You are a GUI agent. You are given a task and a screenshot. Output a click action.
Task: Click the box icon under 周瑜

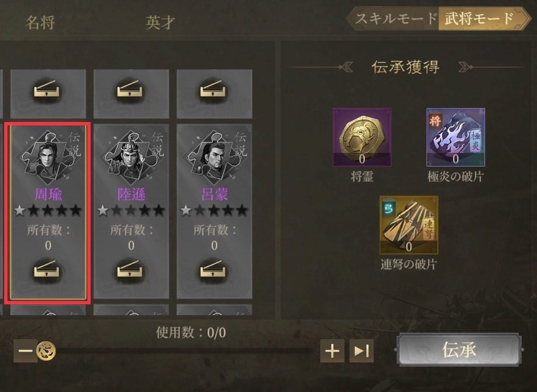point(47,270)
